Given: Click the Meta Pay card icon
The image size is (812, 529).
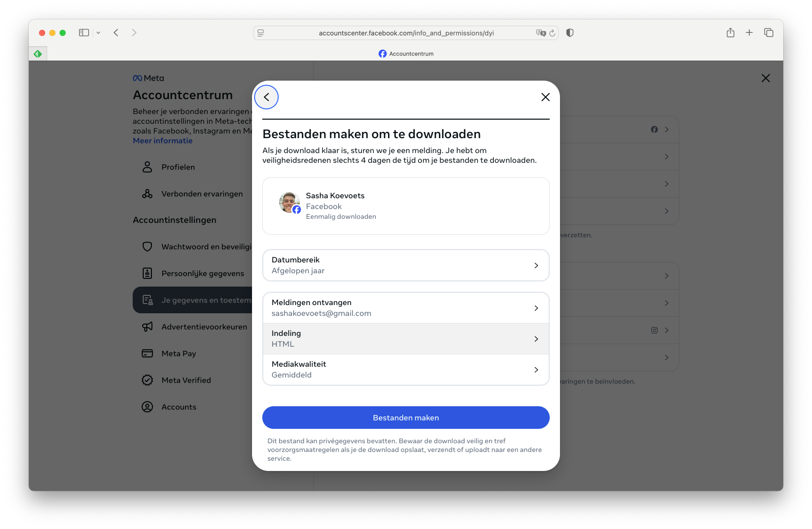Looking at the screenshot, I should tap(147, 353).
